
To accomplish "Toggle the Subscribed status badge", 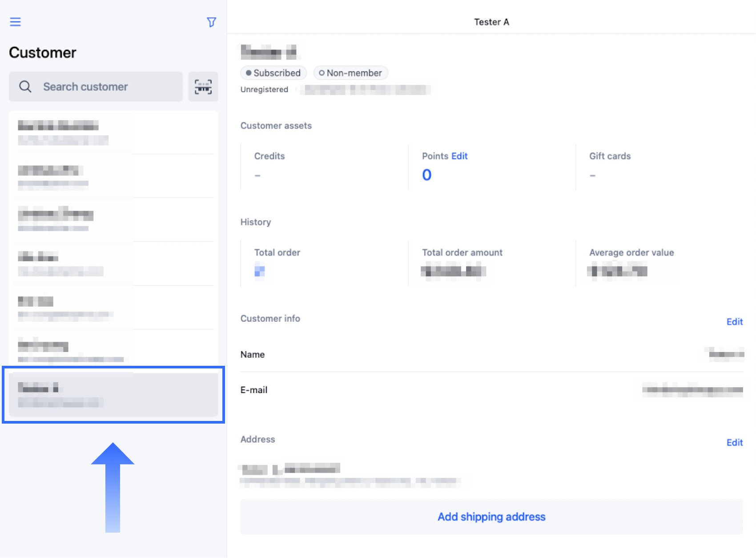I will (x=273, y=73).
